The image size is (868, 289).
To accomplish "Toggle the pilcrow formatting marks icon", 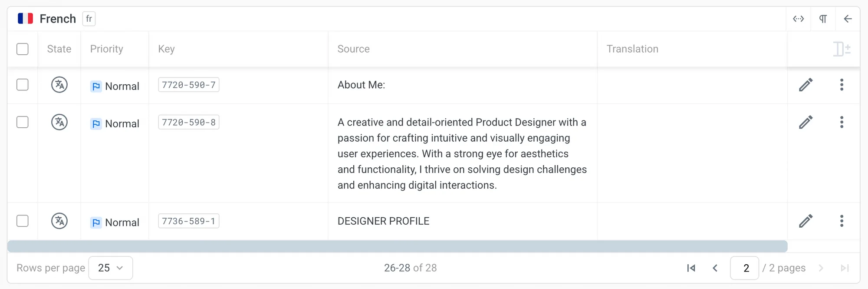I will (823, 19).
